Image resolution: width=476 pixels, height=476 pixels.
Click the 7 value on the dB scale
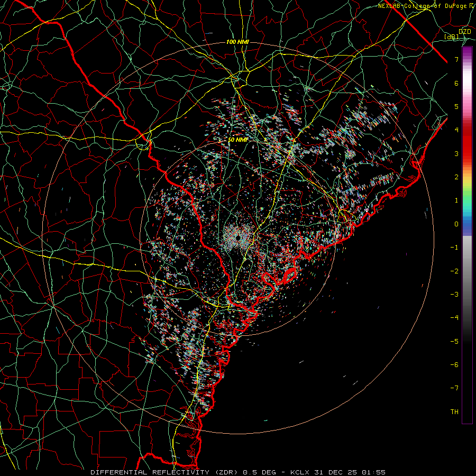456,59
